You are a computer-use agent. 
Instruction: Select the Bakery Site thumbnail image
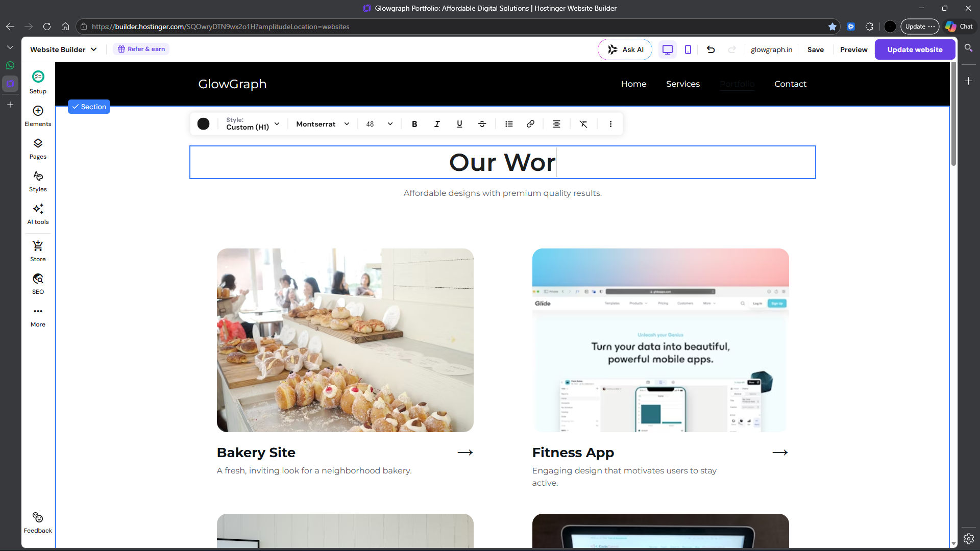[345, 340]
